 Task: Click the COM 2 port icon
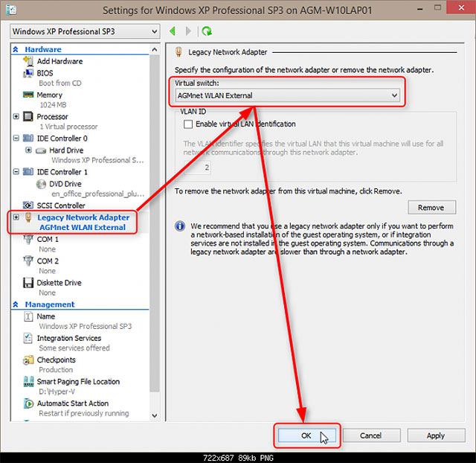coord(28,261)
